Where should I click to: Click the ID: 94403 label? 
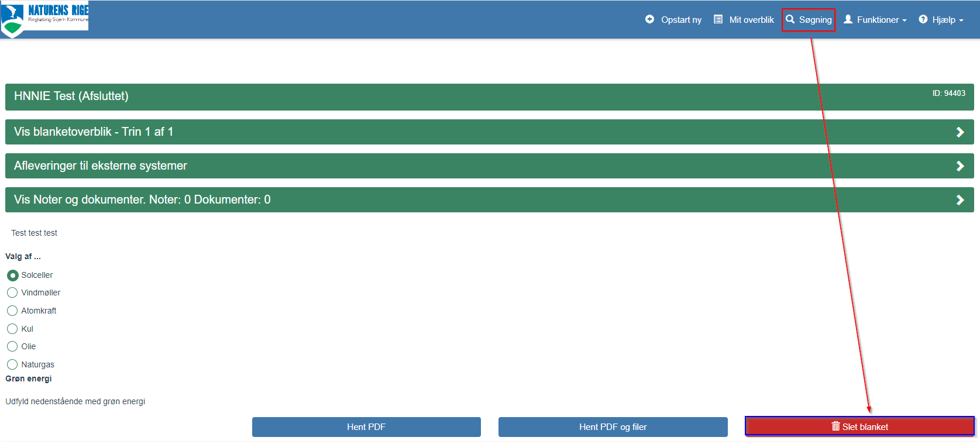[x=949, y=93]
